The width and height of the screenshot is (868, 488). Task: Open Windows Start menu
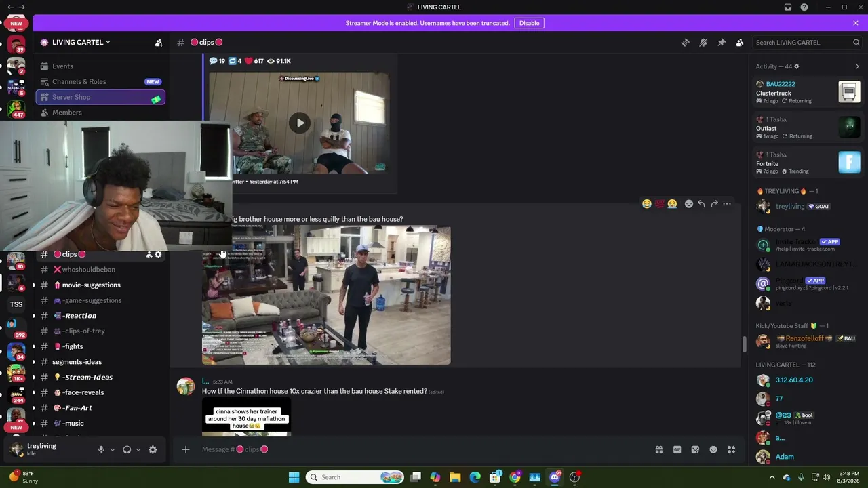click(294, 477)
